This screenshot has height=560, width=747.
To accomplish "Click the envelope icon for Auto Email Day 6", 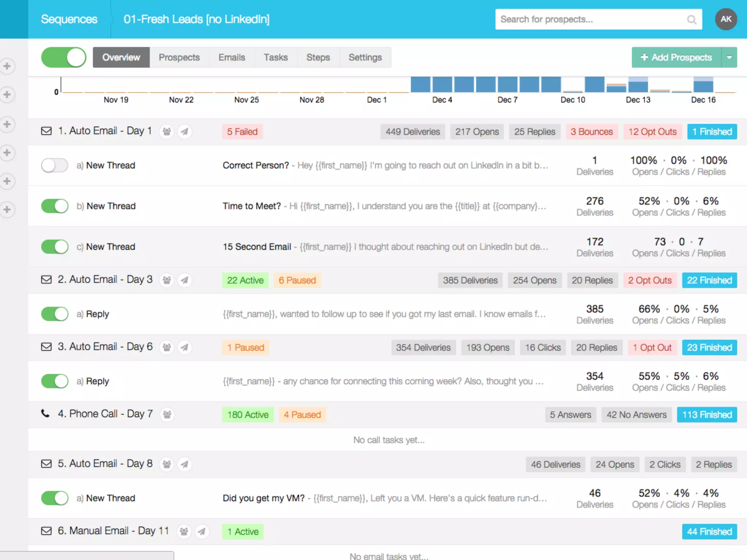I will tap(46, 347).
